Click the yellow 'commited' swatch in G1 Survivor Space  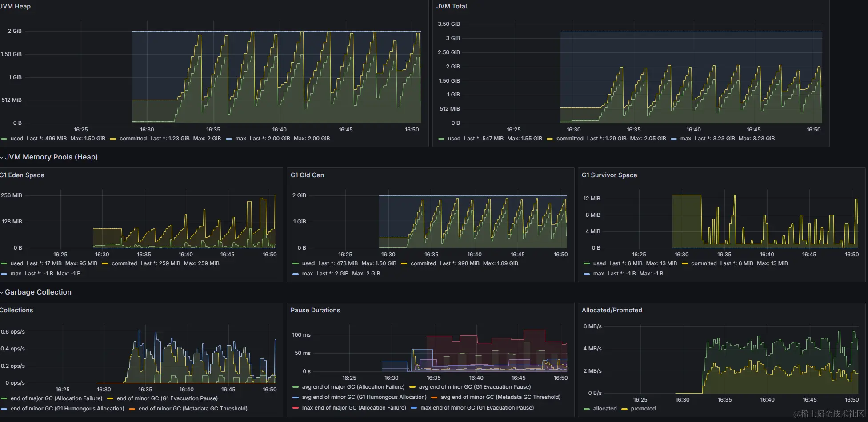click(x=685, y=264)
